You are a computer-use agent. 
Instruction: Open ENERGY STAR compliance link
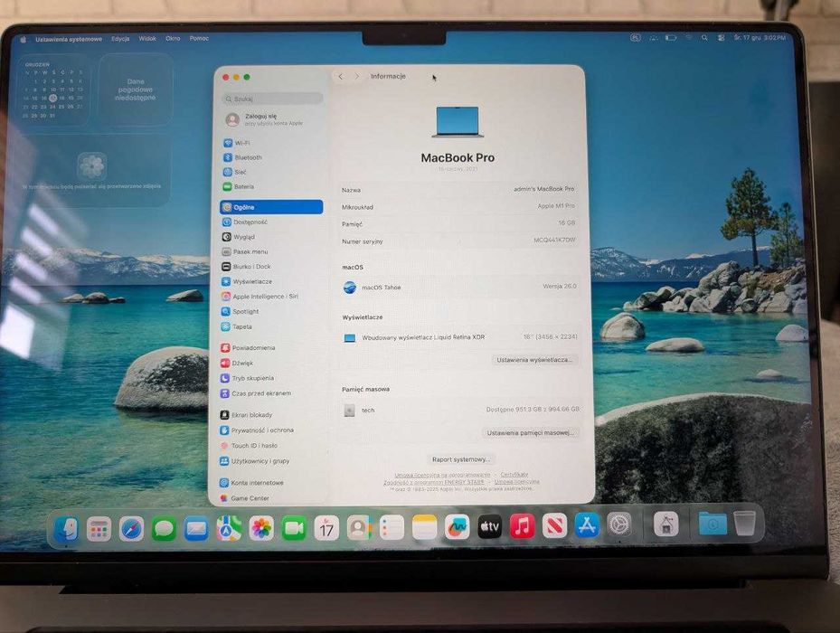coord(434,482)
